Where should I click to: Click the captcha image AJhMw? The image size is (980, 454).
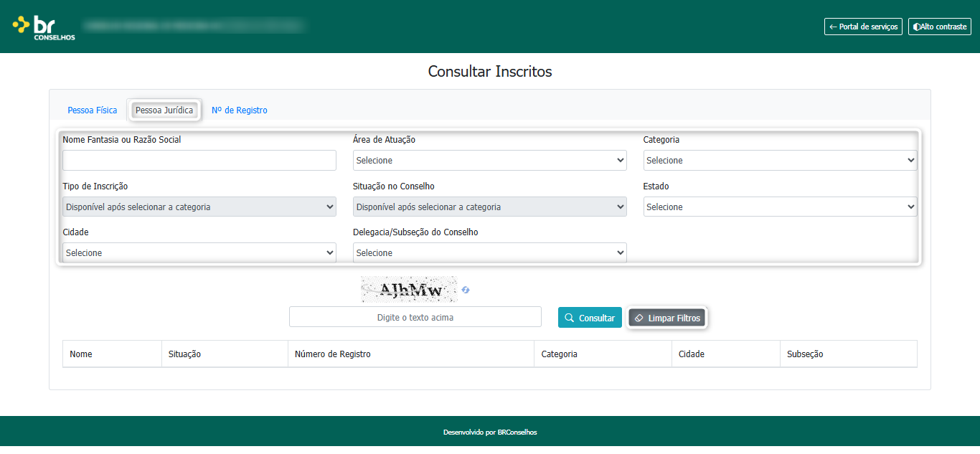coord(409,290)
